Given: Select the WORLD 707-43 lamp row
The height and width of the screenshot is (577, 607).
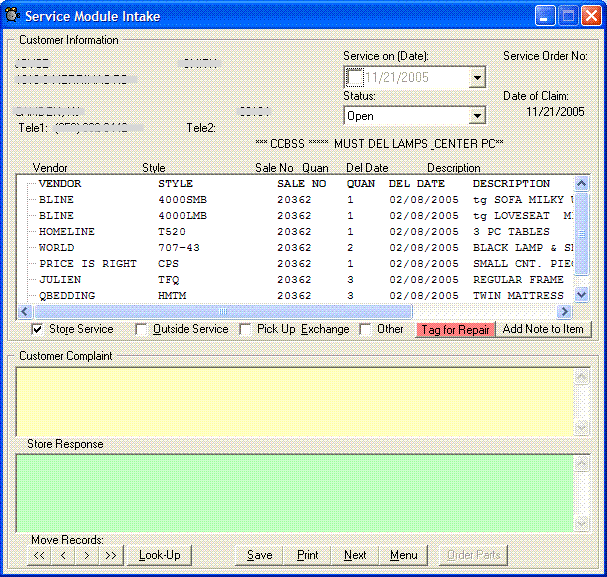Looking at the screenshot, I should (x=306, y=248).
